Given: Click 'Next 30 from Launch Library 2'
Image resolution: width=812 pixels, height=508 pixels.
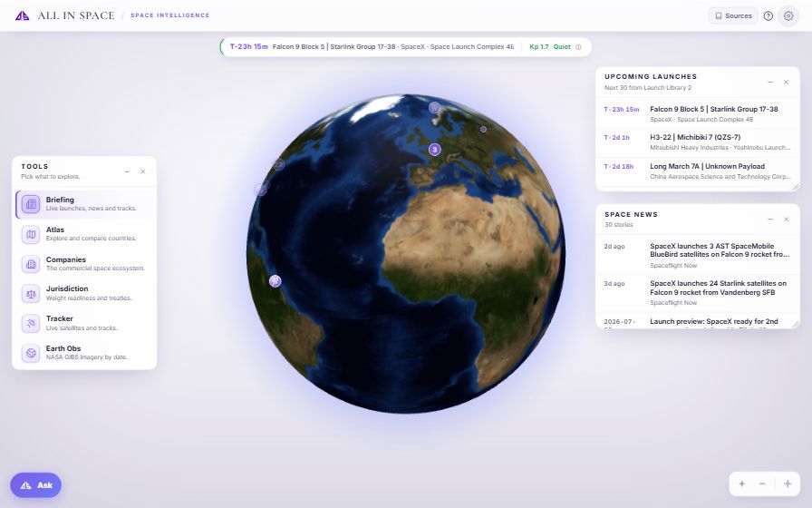Looking at the screenshot, I should click(648, 88).
